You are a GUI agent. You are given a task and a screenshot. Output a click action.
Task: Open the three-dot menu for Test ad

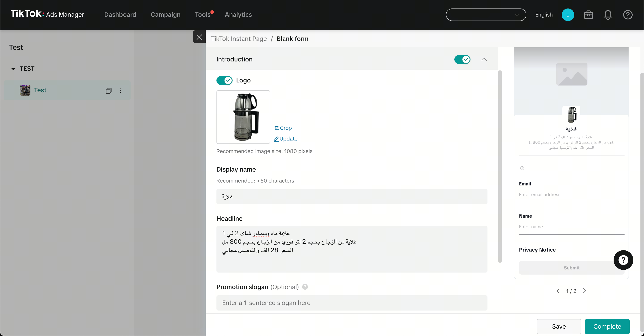[120, 90]
